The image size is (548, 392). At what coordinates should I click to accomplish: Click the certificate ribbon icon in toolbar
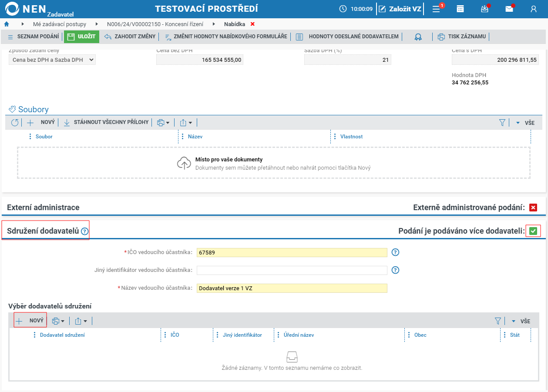tap(418, 37)
